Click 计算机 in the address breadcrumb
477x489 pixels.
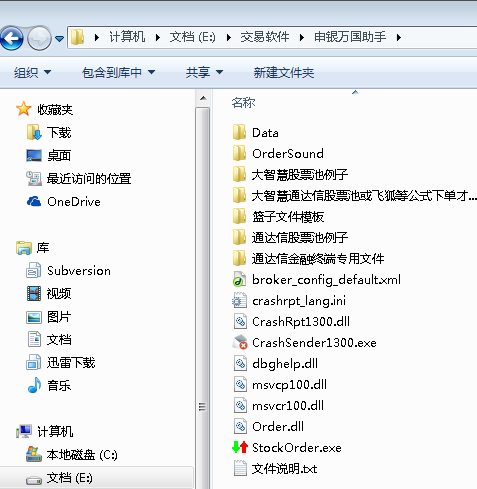coord(127,37)
